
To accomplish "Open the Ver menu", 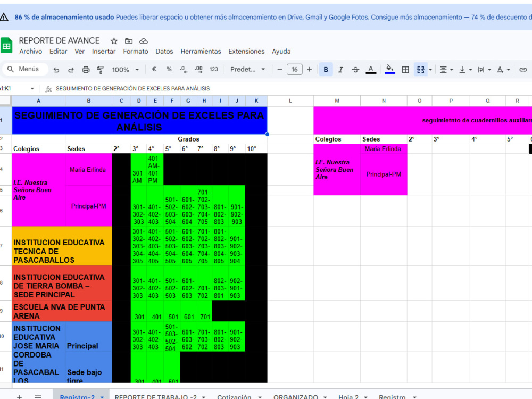I will [79, 51].
